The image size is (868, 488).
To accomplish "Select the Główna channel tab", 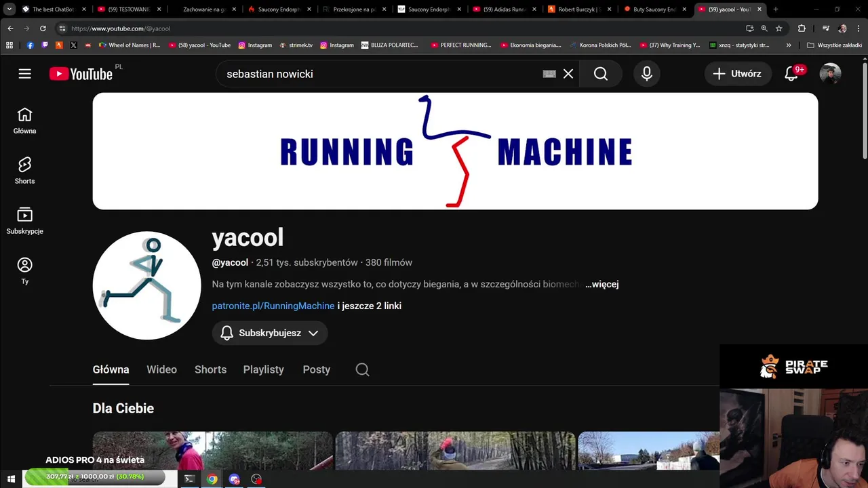I will (111, 369).
